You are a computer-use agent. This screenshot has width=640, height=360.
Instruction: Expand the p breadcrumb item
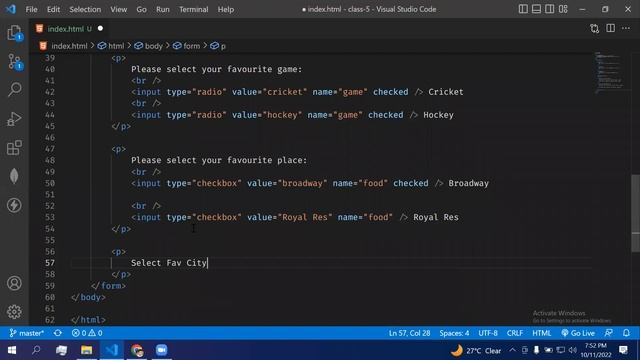218,46
